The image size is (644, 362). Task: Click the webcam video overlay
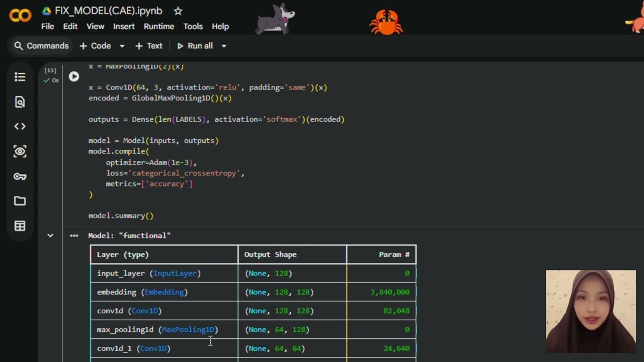pyautogui.click(x=591, y=311)
